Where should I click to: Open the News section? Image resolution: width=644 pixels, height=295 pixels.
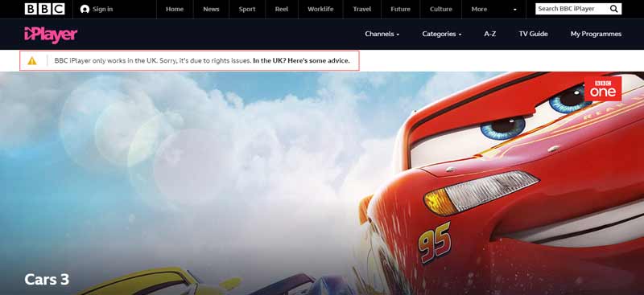(x=211, y=9)
